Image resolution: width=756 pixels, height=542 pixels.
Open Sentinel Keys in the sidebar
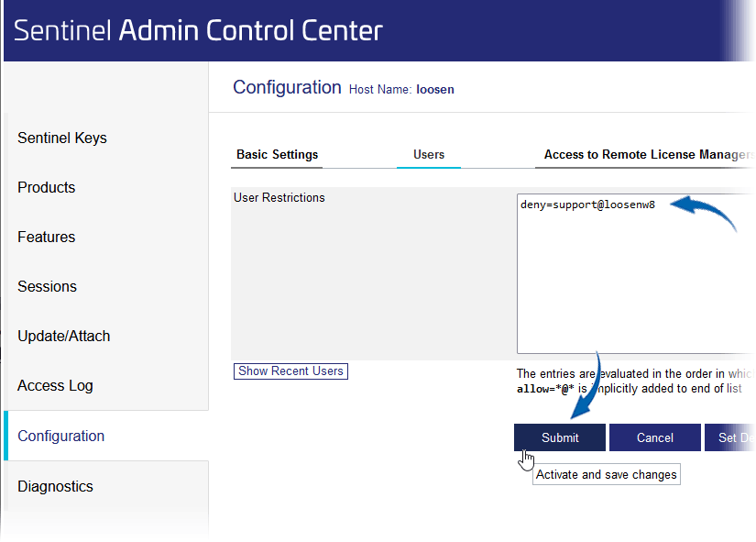[62, 138]
